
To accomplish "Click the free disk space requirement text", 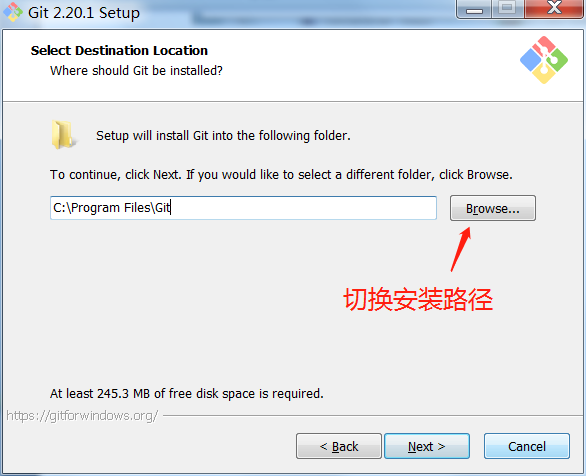I will pos(187,393).
